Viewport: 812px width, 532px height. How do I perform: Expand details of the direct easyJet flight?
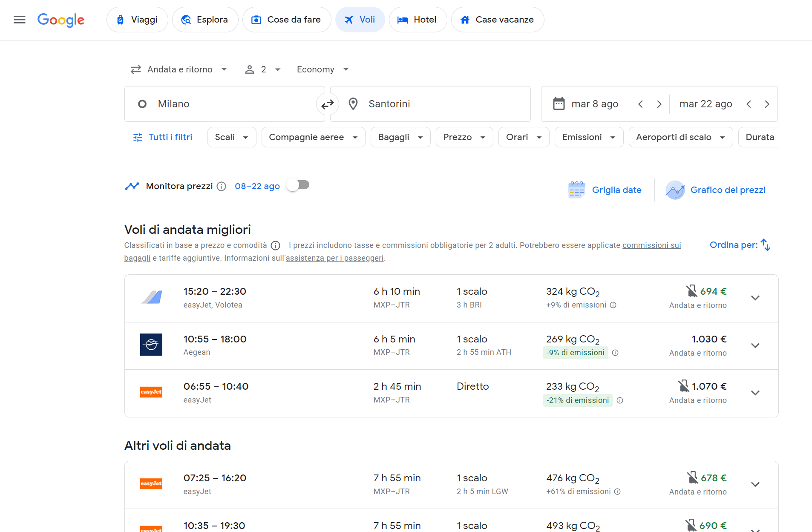point(755,393)
